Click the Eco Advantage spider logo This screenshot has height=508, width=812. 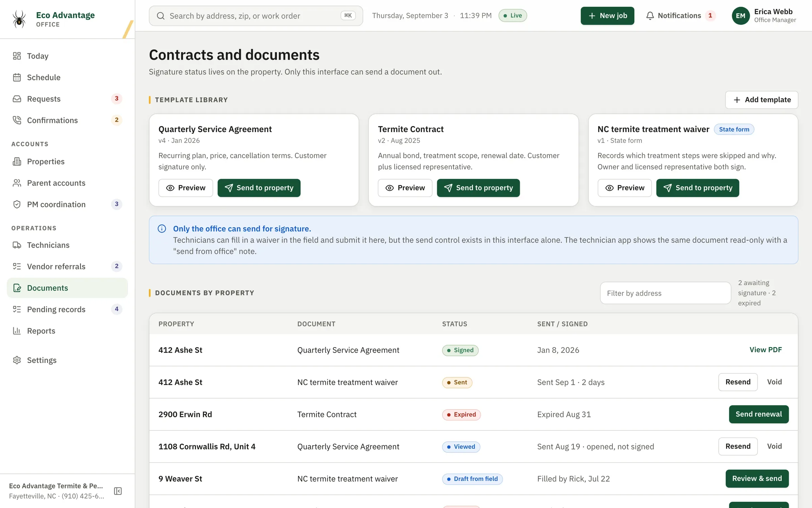(19, 19)
